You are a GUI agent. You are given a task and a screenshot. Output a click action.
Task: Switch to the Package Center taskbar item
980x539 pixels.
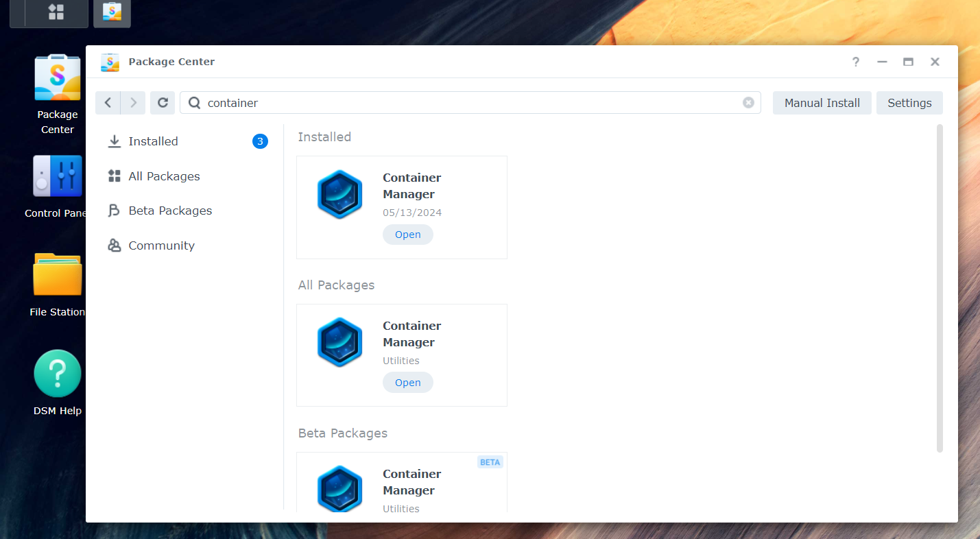click(111, 13)
